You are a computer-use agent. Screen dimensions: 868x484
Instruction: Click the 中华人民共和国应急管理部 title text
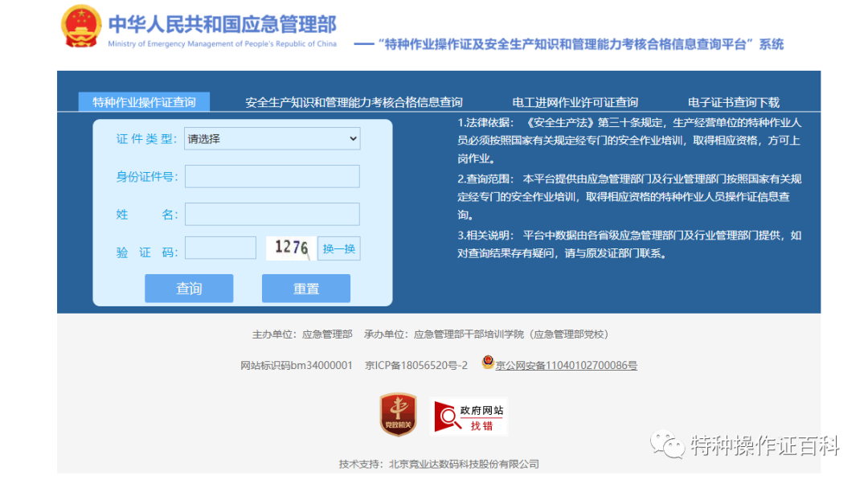coord(223,24)
